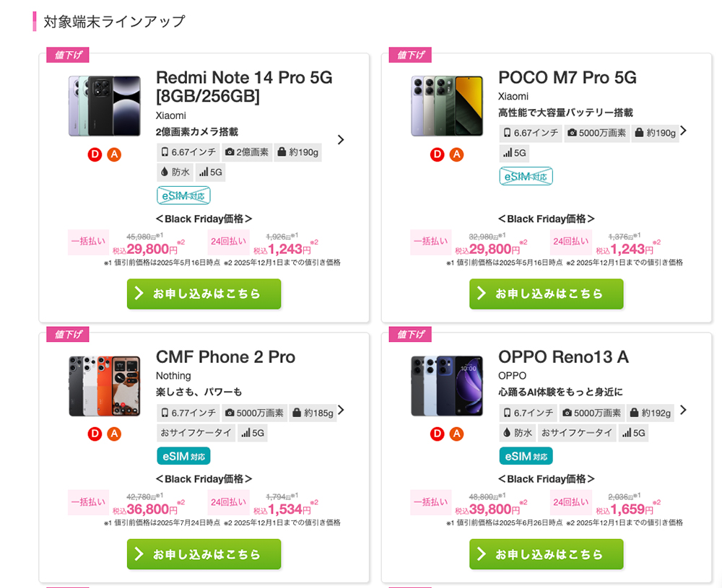Click the right chevron beside CMF Phone 2 Pro
The height and width of the screenshot is (588, 722).
[341, 410]
